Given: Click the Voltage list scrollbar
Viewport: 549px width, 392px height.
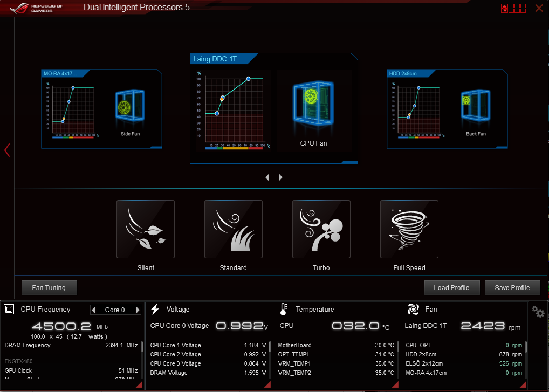Looking at the screenshot, I should (270, 347).
